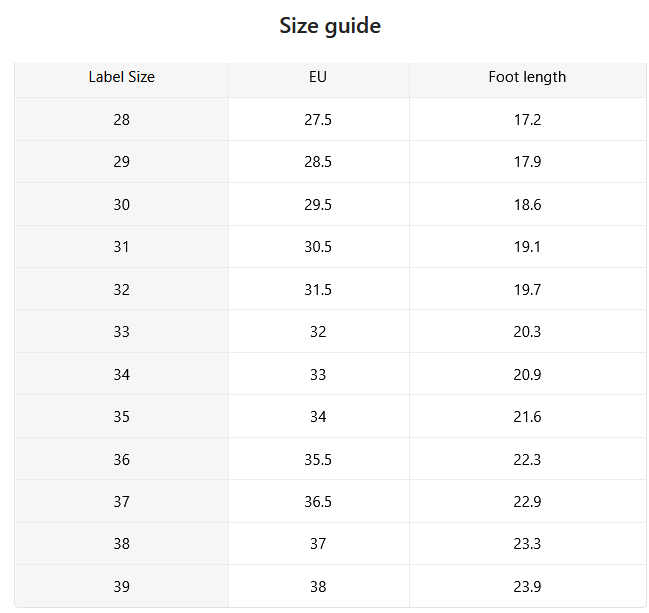Click EU size 35.5 cell
The height and width of the screenshot is (613, 649).
pos(318,459)
